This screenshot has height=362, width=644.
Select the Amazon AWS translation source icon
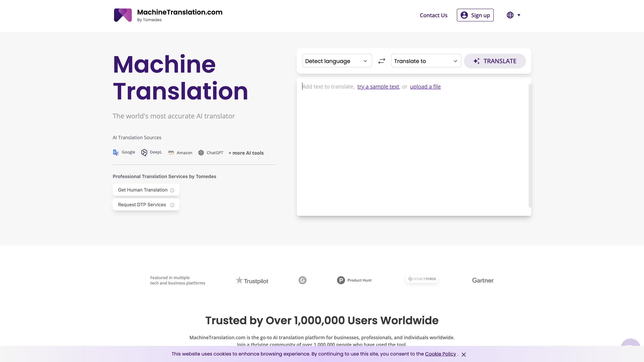point(171,152)
